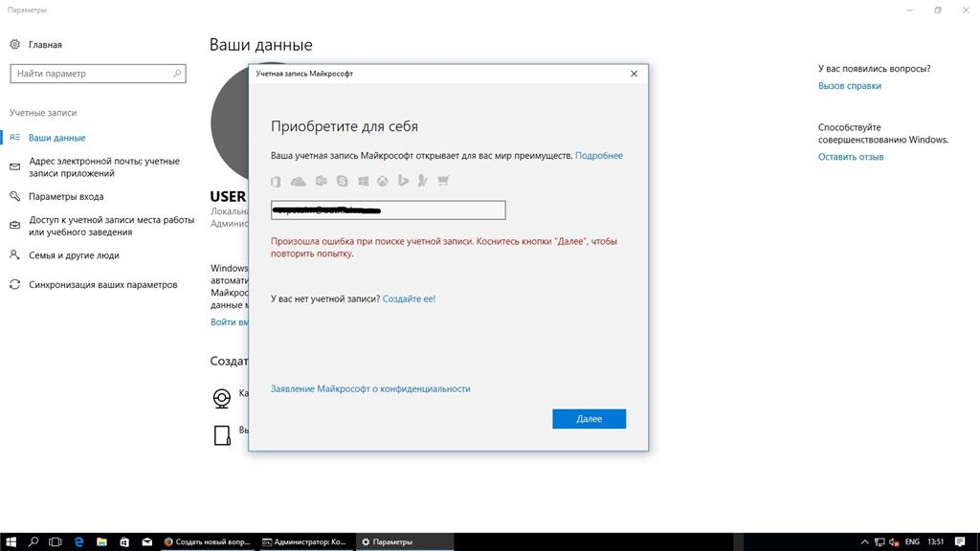Click Оставить отзыв link
This screenshot has width=980, height=551.
click(x=851, y=157)
